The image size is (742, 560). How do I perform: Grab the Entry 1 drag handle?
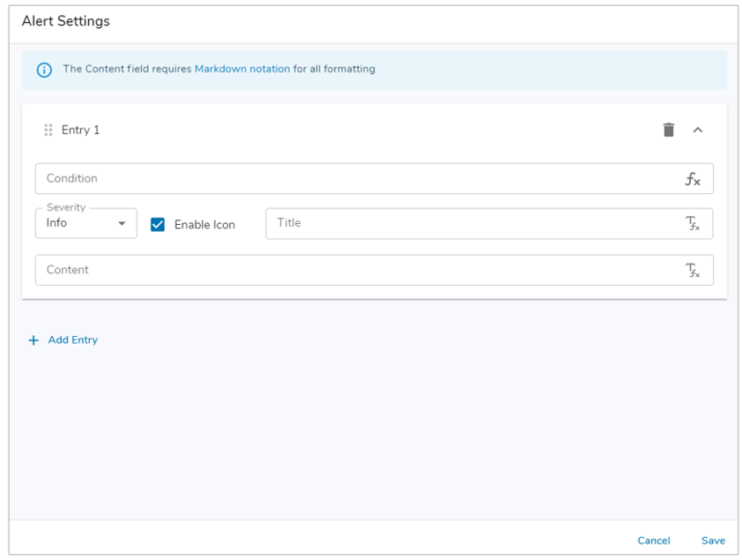[48, 129]
